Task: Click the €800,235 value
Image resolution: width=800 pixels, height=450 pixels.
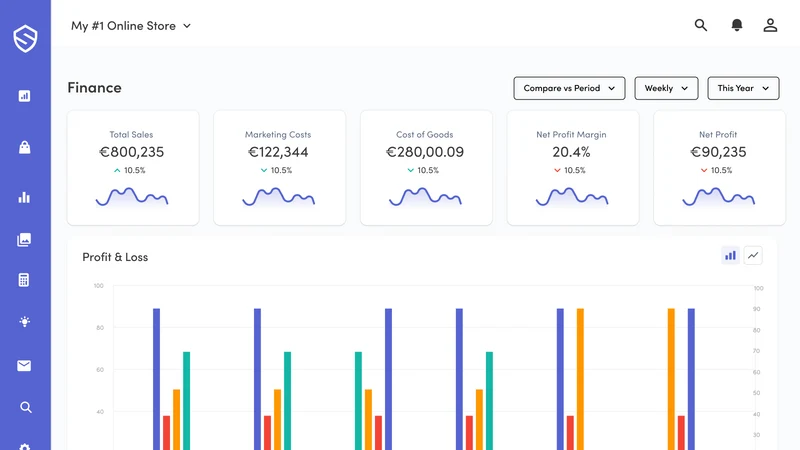Action: pos(132,152)
